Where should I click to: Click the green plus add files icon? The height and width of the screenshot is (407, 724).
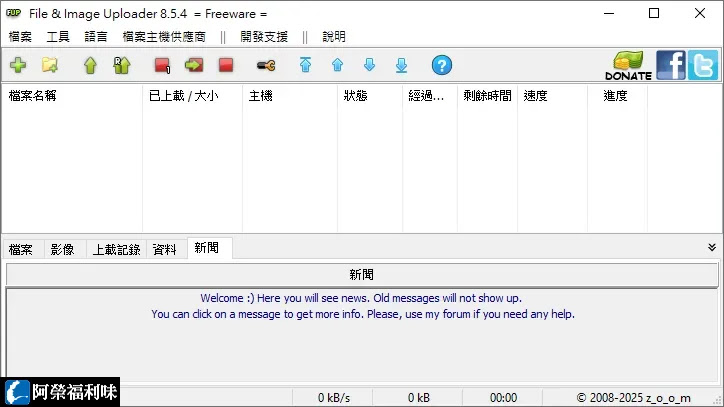[x=18, y=65]
